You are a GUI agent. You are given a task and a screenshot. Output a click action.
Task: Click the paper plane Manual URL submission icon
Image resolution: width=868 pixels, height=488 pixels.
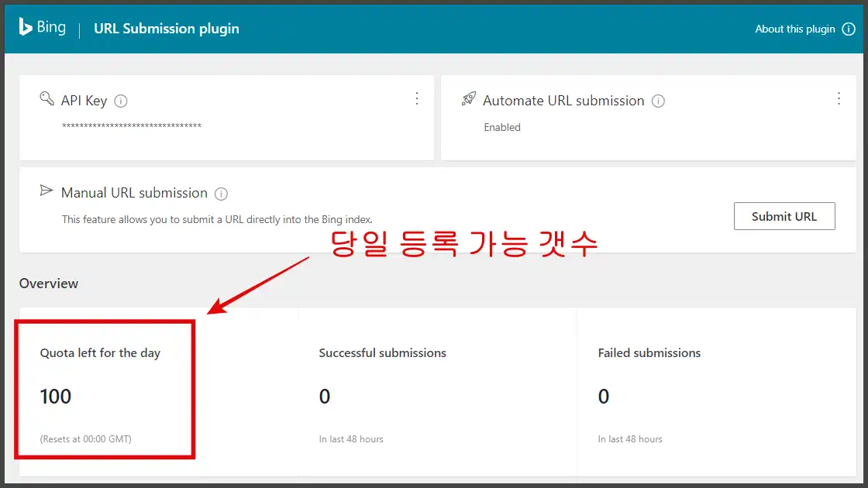46,191
